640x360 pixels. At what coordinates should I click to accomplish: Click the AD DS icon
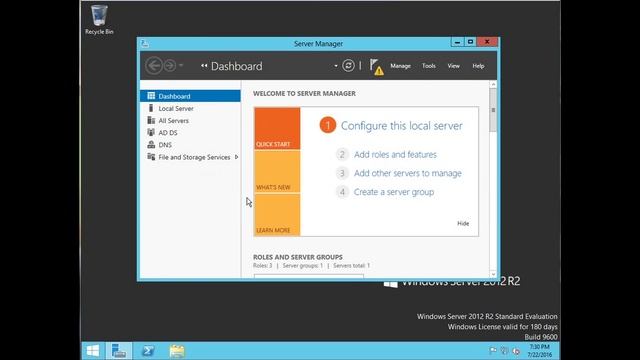tap(151, 132)
